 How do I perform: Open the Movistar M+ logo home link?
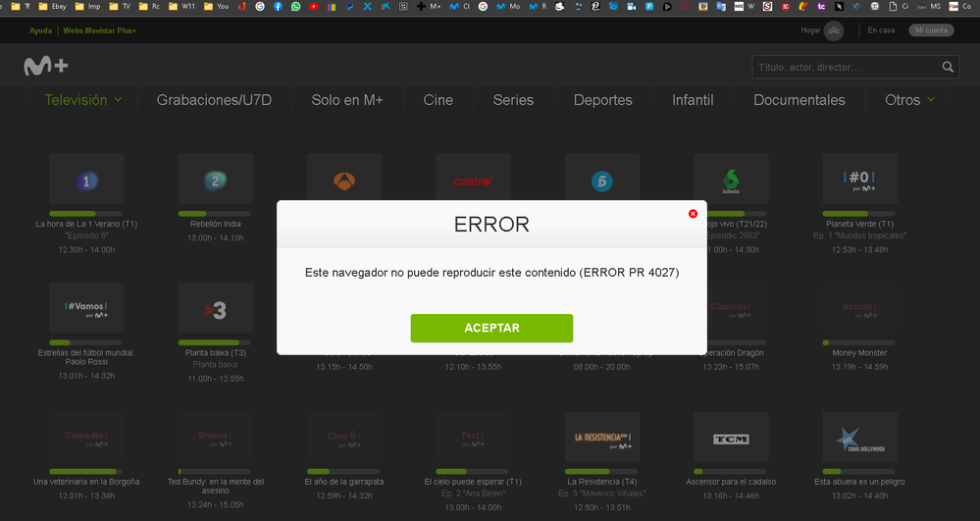point(46,66)
